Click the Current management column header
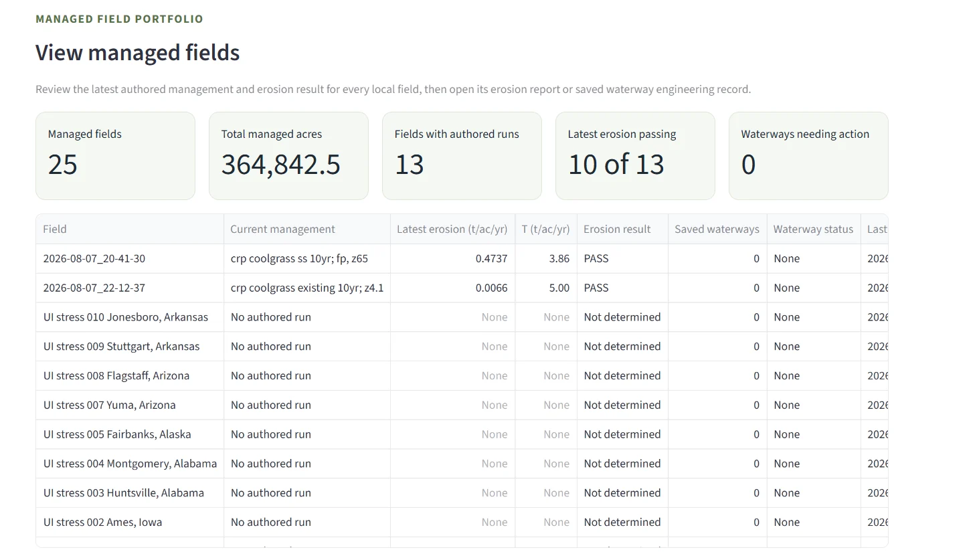The image size is (979, 560). (x=307, y=229)
